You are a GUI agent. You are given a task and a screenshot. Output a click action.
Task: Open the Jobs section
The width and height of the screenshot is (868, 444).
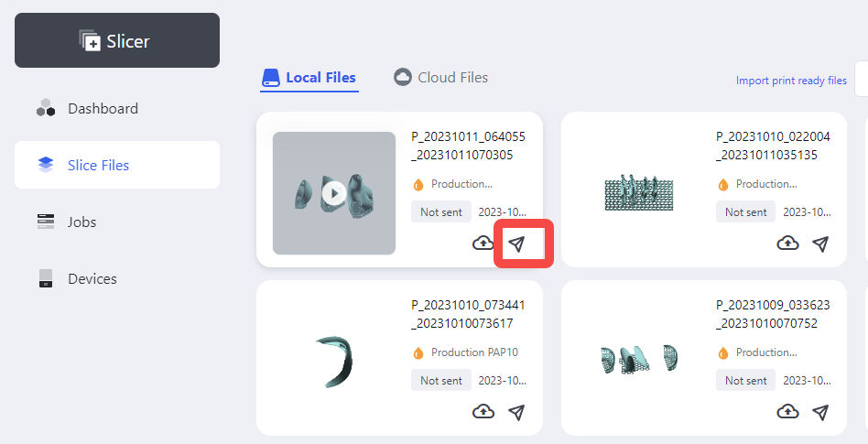click(81, 222)
